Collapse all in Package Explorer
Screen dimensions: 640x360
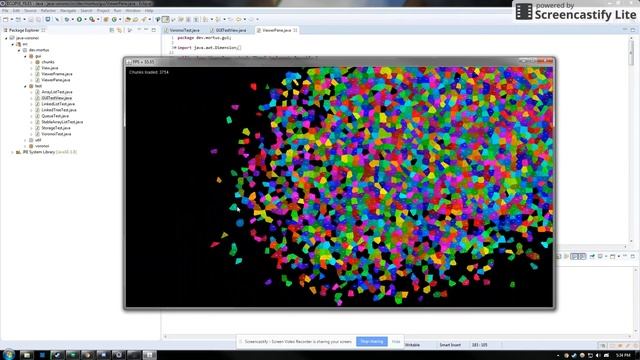click(111, 30)
